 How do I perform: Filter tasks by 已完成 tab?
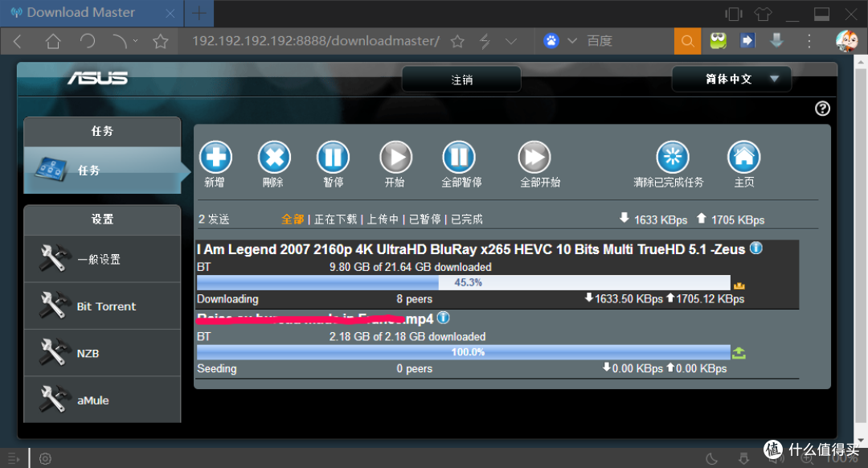[467, 219]
